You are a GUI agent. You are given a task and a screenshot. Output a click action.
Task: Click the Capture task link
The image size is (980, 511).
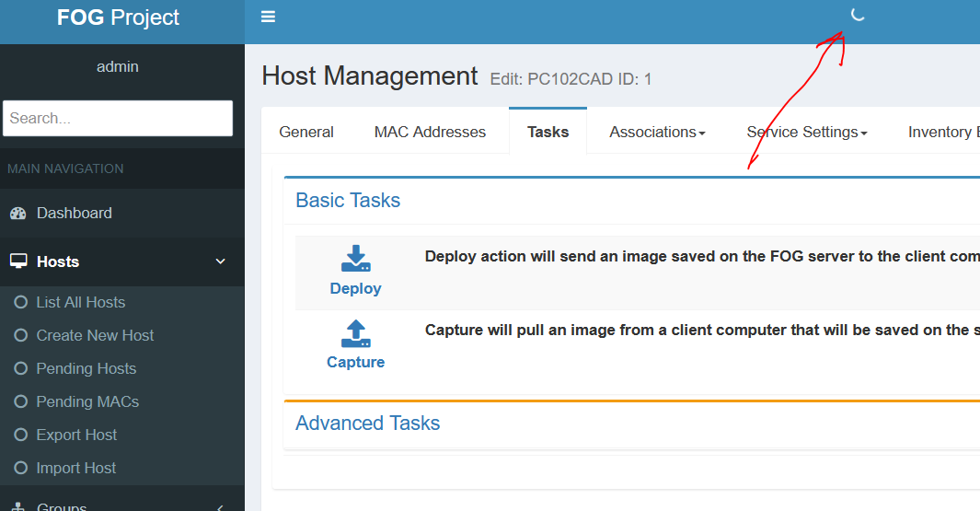(x=355, y=362)
